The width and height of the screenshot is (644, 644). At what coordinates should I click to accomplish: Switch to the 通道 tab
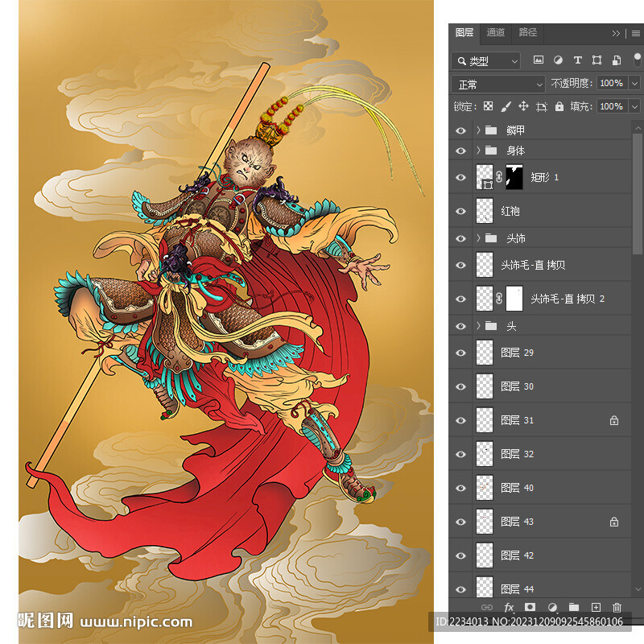tap(496, 32)
